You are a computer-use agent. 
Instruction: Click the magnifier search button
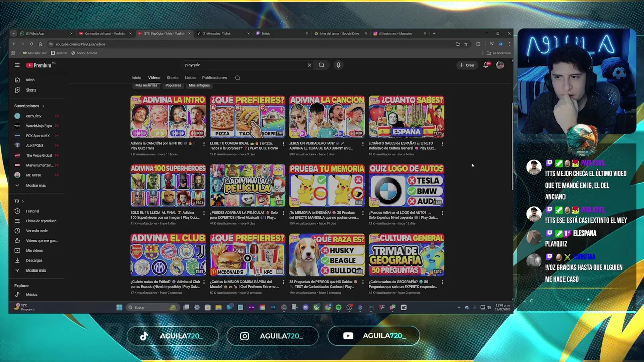click(321, 65)
